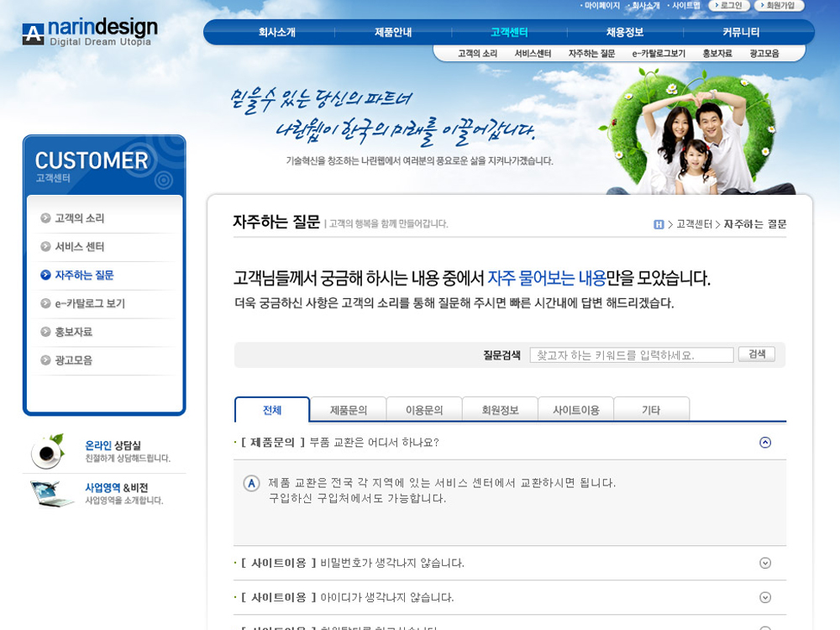Click the laptop business area icon
This screenshot has width=840, height=630.
click(50, 493)
